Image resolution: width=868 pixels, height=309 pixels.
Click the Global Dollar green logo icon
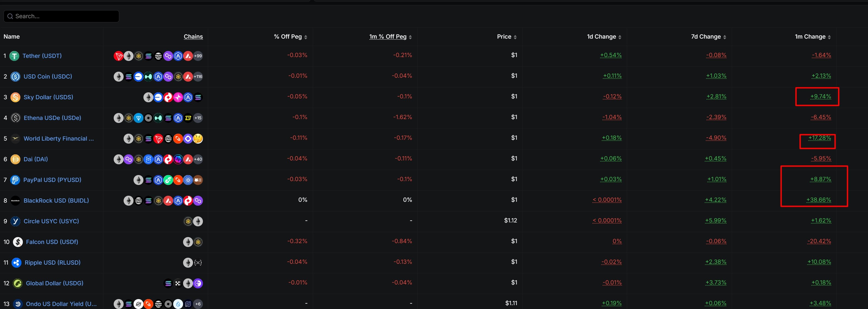[x=18, y=283]
